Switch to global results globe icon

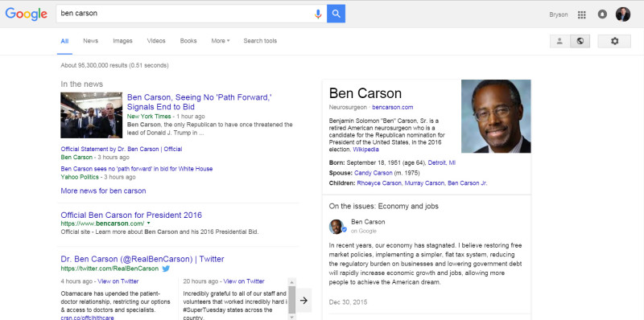pyautogui.click(x=580, y=41)
